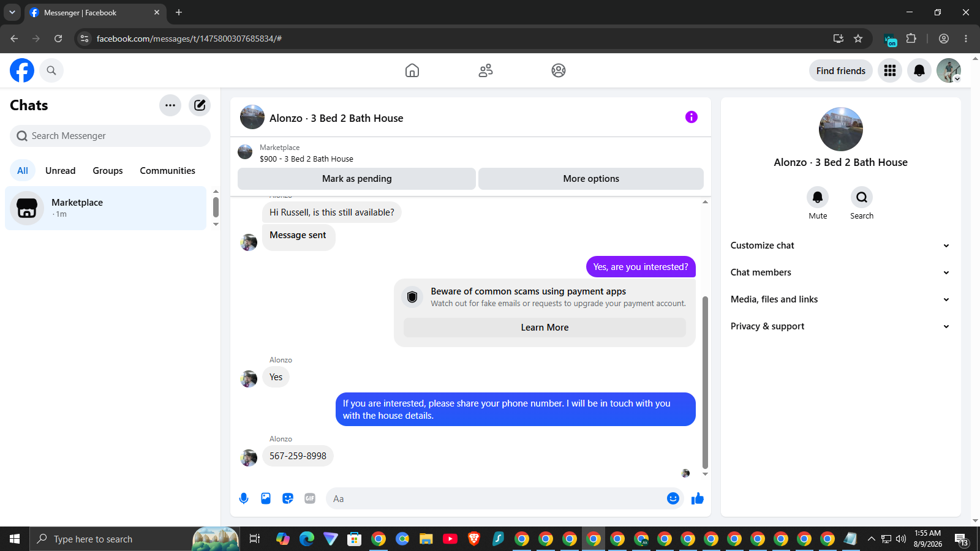
Task: Open Brave browser from the taskbar
Action: tap(474, 539)
